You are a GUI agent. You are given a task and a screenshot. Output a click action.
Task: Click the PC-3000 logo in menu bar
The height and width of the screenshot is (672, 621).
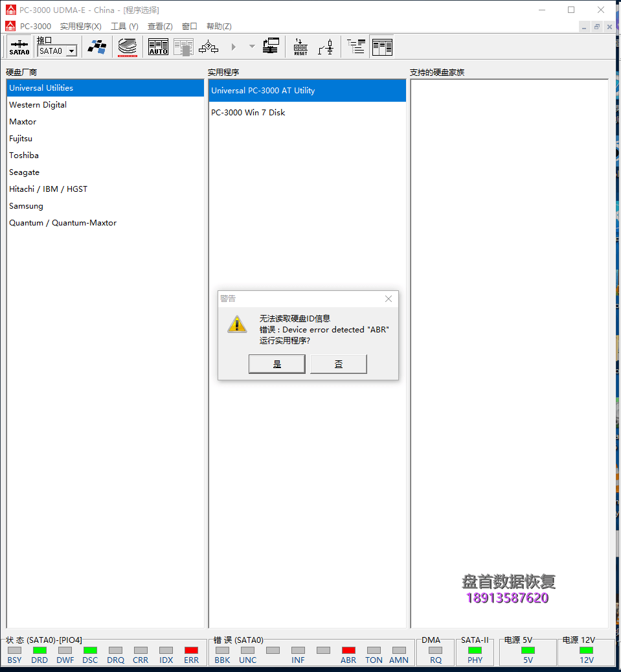pyautogui.click(x=10, y=26)
